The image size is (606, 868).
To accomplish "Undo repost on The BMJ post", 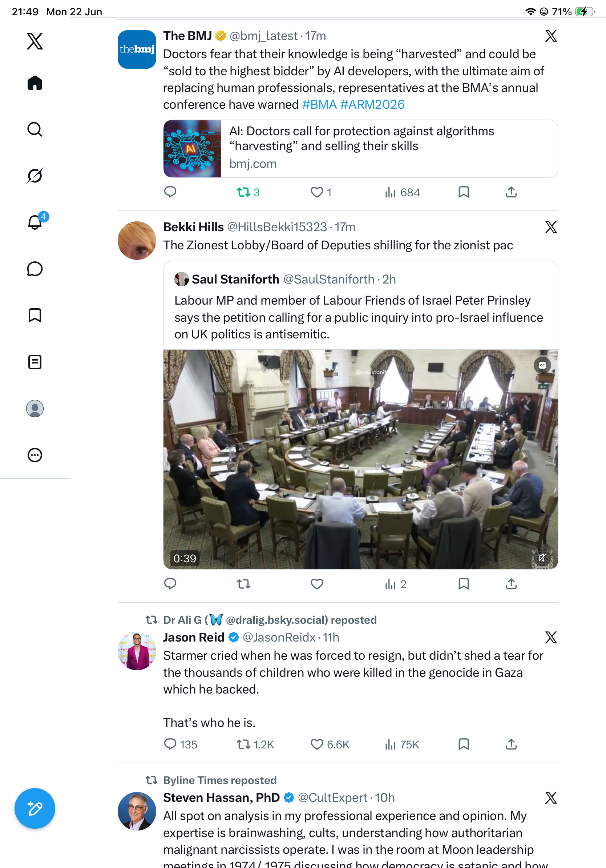I will pos(248,192).
